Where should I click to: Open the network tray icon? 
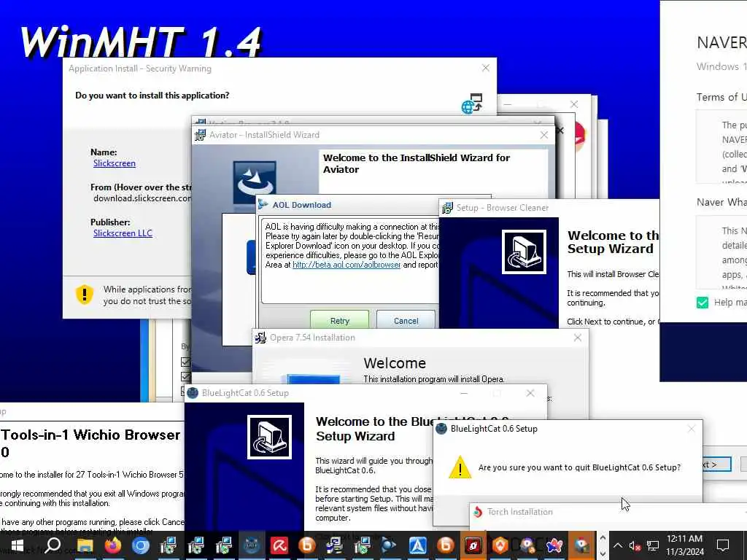[x=653, y=545]
